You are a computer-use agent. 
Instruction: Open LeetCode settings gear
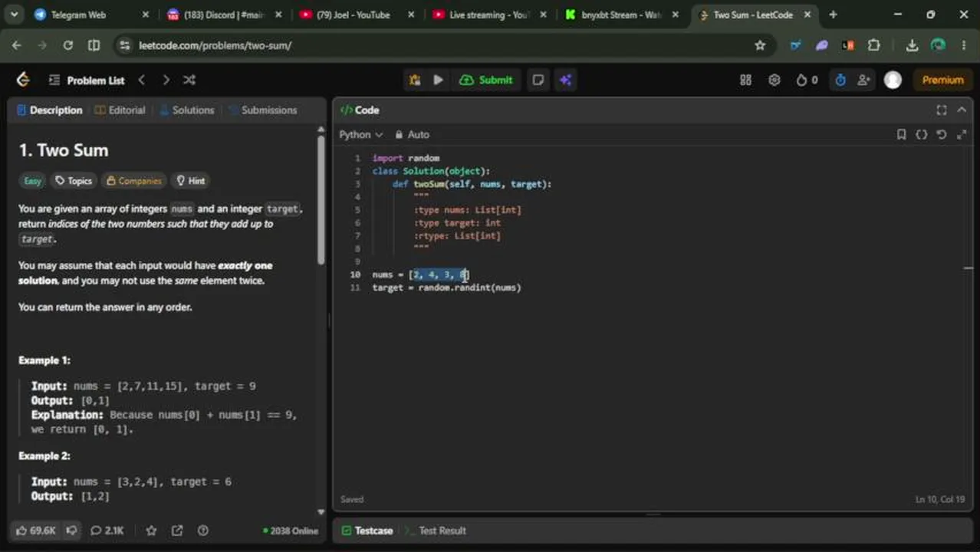[774, 80]
